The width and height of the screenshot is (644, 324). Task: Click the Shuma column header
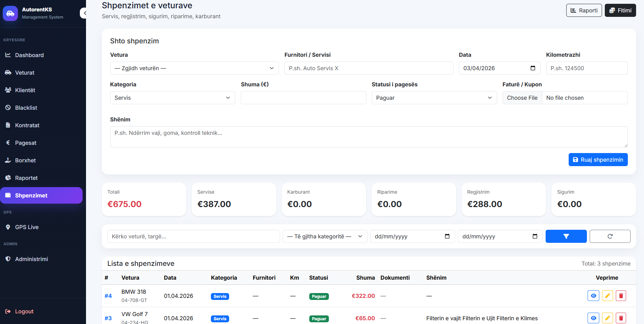tap(366, 278)
